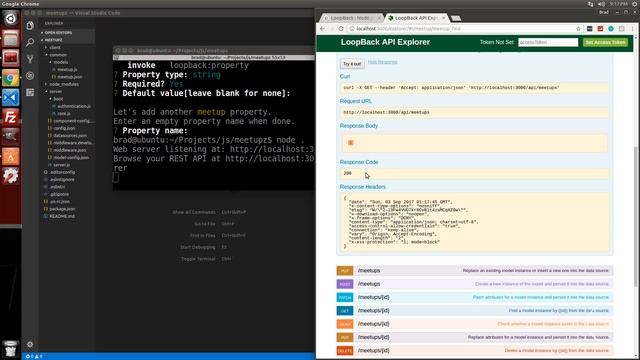640x360 pixels.
Task: Open server.js file
Action: (x=62, y=165)
